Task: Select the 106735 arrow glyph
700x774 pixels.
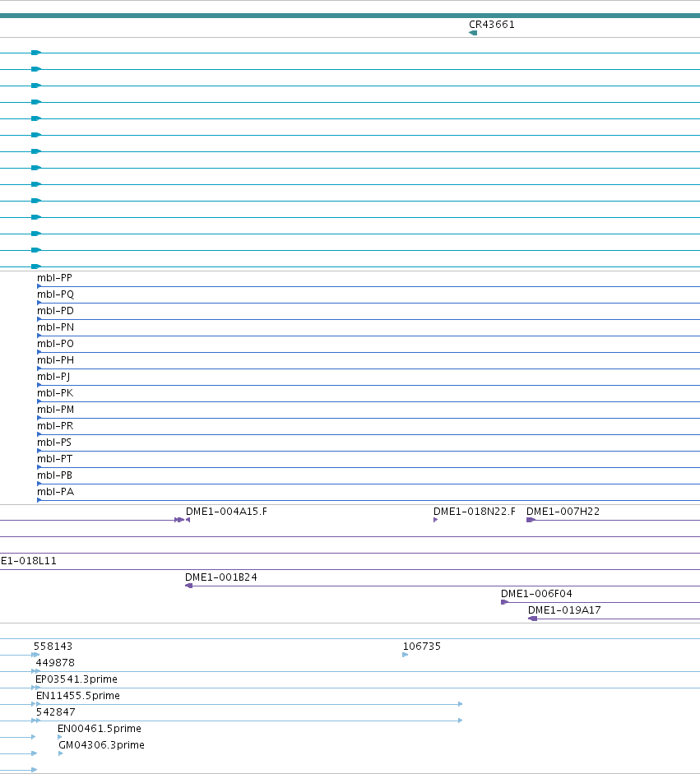Action: tap(406, 655)
